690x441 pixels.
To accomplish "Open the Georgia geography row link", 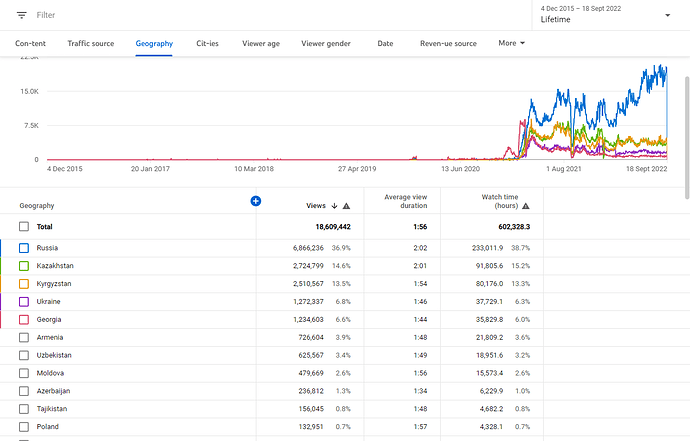I will tap(49, 320).
